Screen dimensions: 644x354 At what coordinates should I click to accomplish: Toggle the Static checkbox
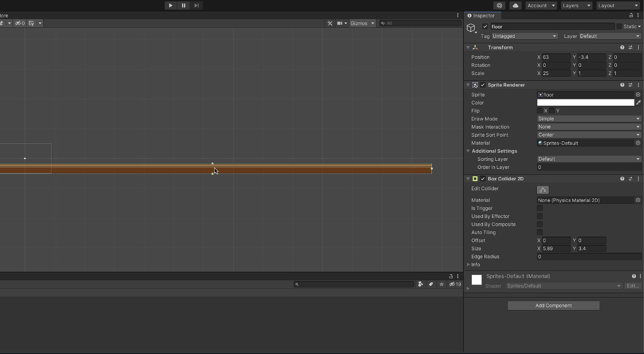(x=619, y=27)
